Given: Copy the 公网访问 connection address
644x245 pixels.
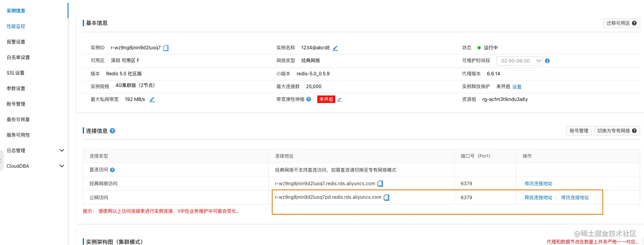Looking at the screenshot, I should pos(387,198).
